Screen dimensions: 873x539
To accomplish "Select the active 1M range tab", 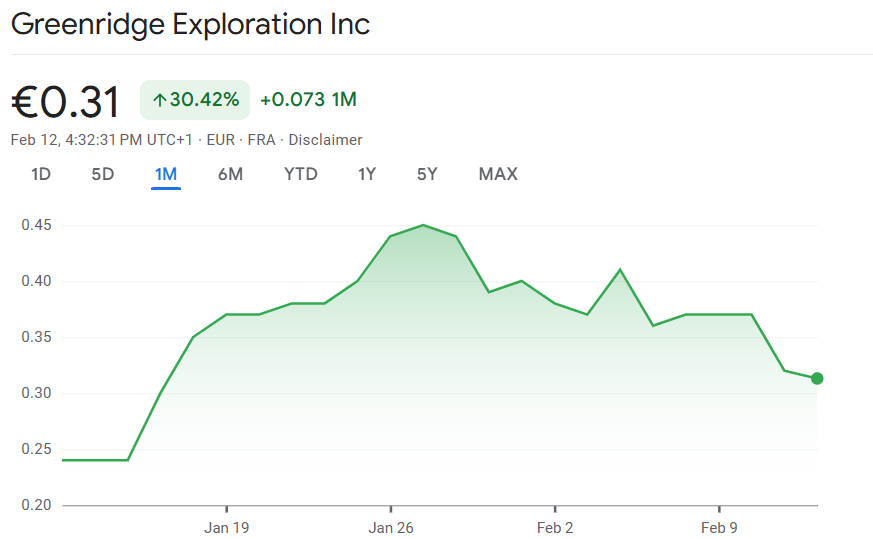I will coord(166,174).
